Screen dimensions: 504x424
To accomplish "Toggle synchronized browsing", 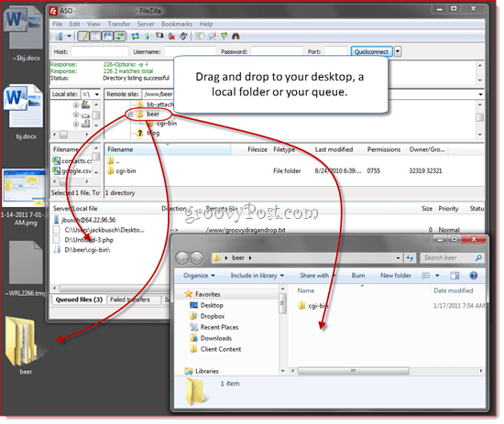I will click(x=224, y=37).
